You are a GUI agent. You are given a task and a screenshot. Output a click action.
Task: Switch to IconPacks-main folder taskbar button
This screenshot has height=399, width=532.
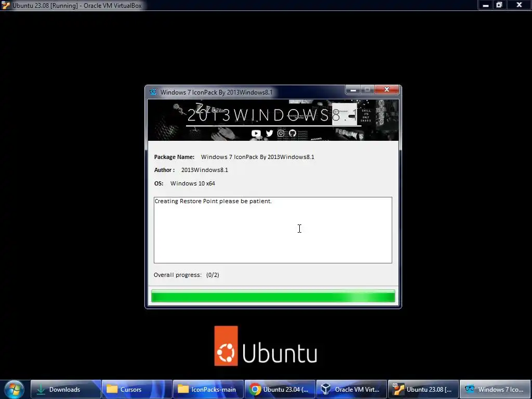(208, 389)
